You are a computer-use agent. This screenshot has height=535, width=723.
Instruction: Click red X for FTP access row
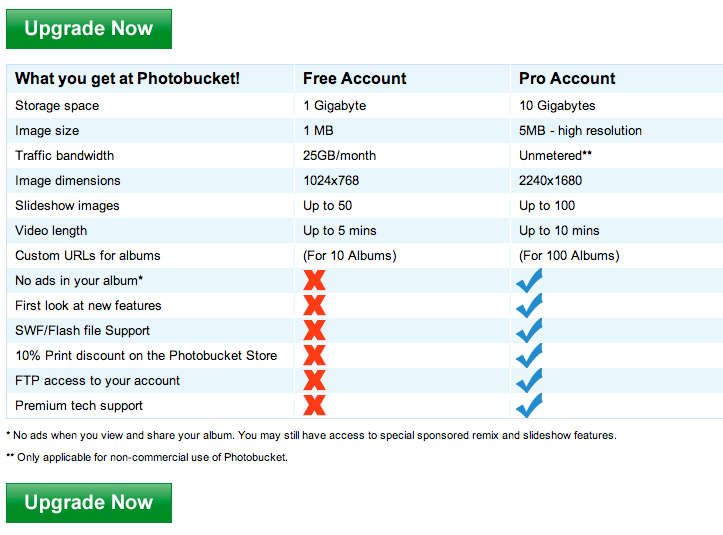pos(314,381)
